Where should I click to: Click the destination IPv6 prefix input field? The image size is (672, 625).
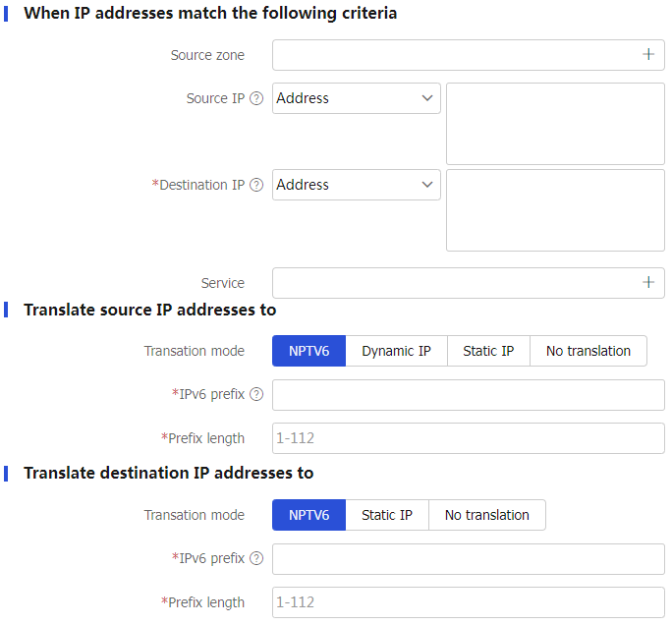point(469,559)
